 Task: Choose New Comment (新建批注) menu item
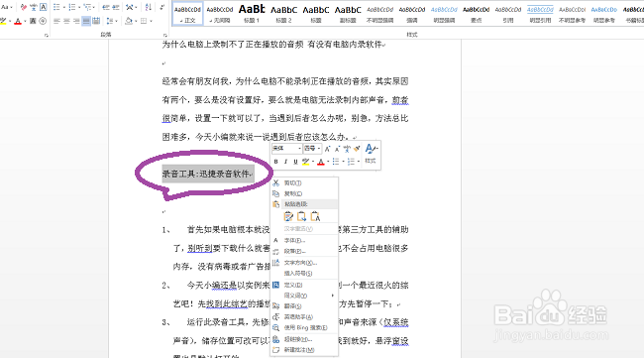pos(304,350)
